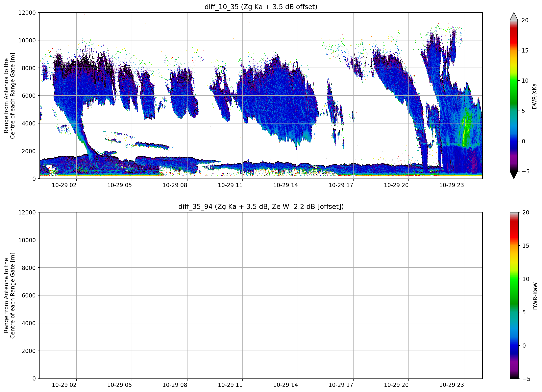The image size is (542, 392).
Task: Click the top plot y-tick label '4000'
Action: pos(29,123)
